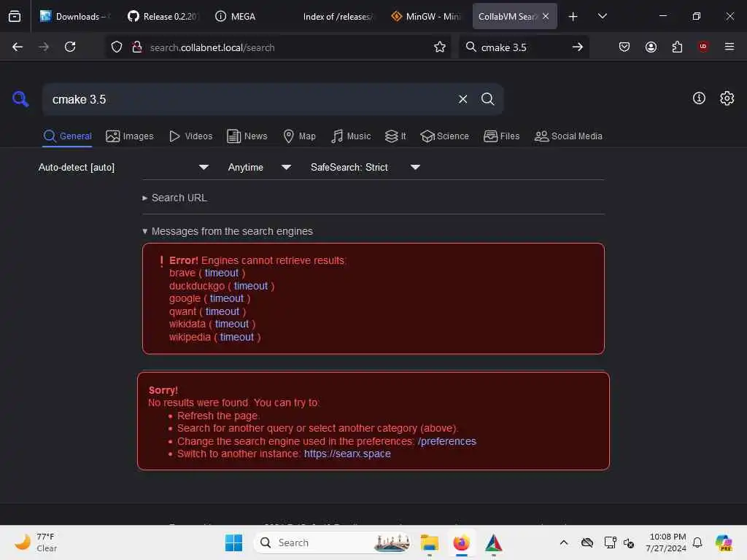747x560 pixels.
Task: Bookmark this page with the star
Action: (440, 47)
